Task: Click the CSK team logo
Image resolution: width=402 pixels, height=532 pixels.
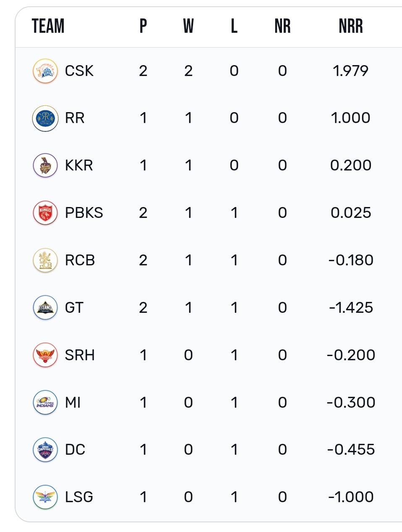Action: point(45,71)
